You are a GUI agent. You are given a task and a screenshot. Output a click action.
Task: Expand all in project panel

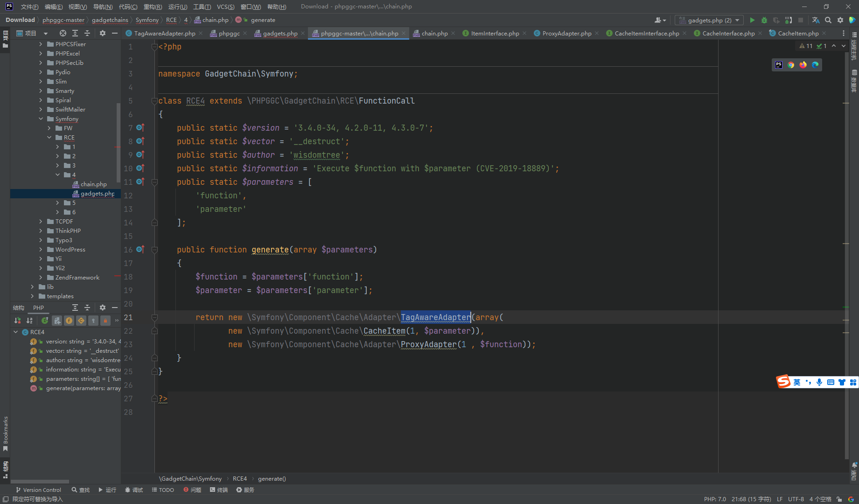coord(75,33)
